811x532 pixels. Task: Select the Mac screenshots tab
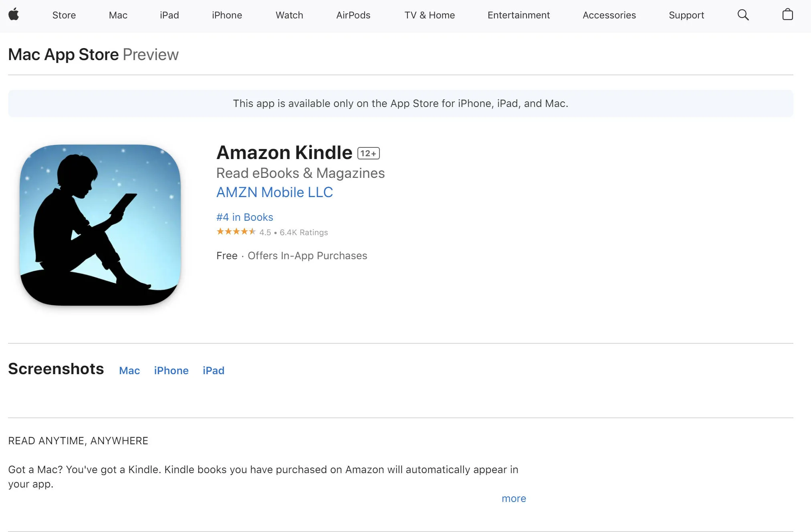(x=129, y=370)
